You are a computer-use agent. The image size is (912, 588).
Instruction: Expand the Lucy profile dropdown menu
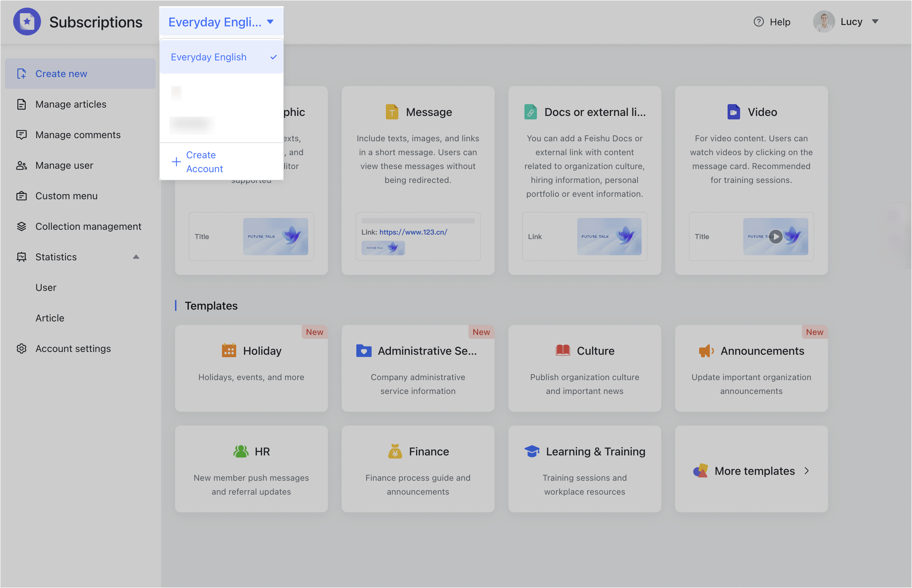coord(876,22)
